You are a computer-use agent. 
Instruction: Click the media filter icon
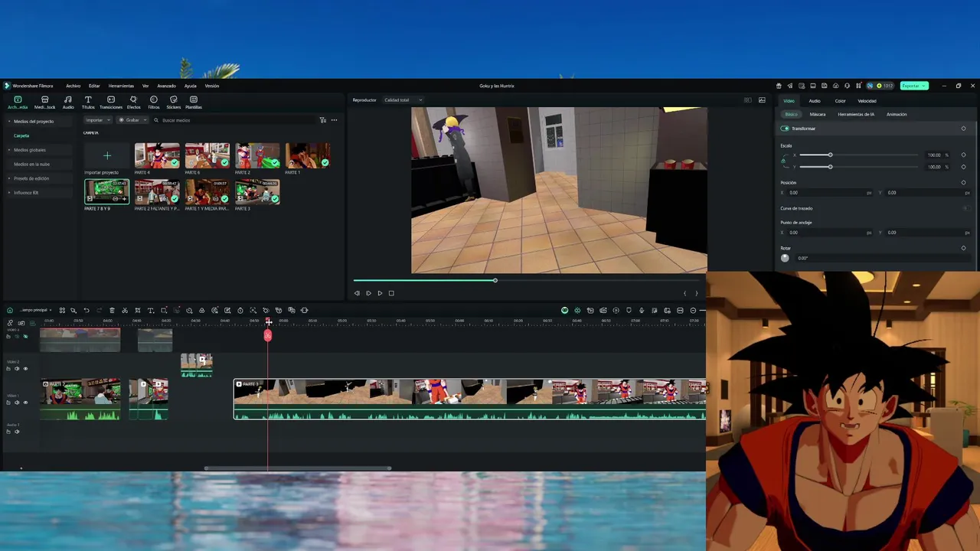[x=322, y=120]
